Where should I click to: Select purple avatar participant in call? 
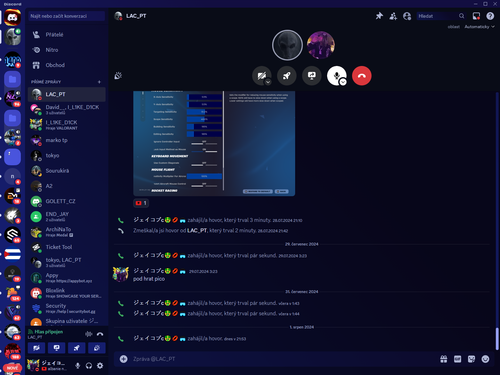click(321, 45)
